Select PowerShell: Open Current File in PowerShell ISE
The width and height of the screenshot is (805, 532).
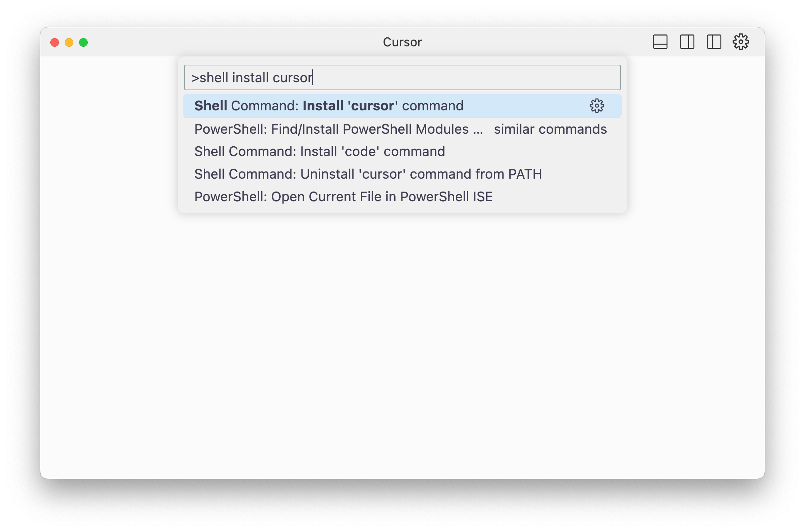[343, 196]
